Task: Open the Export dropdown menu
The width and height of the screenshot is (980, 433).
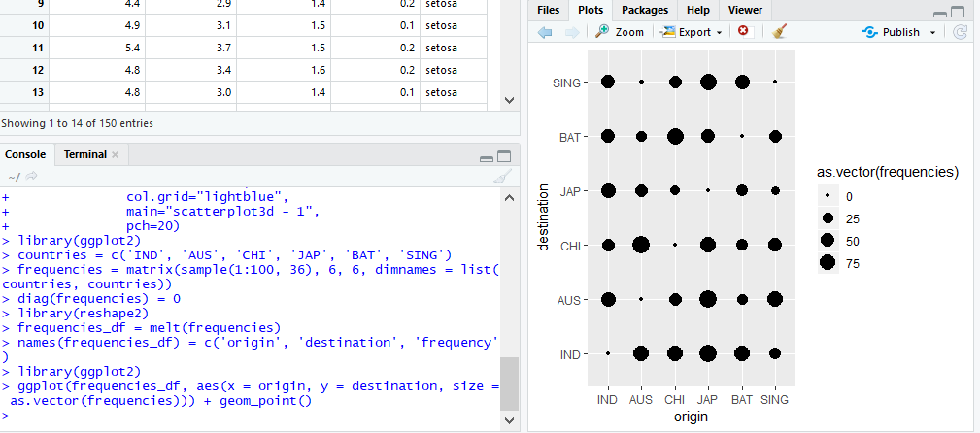Action: coord(692,32)
